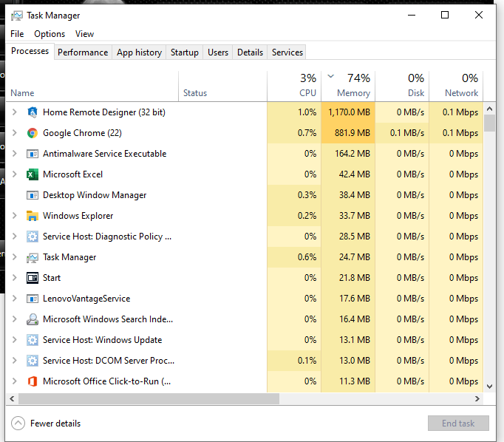Click the LenovoVantageService icon
This screenshot has height=442, width=504.
[32, 299]
